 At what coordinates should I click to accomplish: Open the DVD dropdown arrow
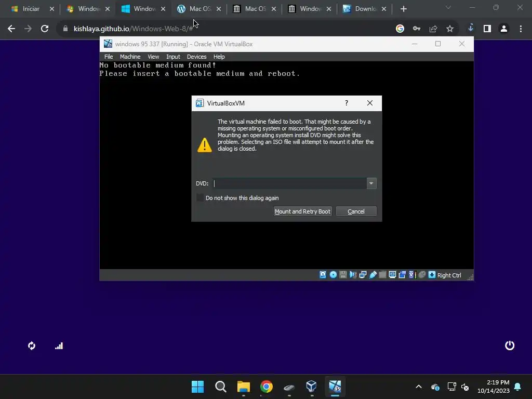pyautogui.click(x=371, y=183)
